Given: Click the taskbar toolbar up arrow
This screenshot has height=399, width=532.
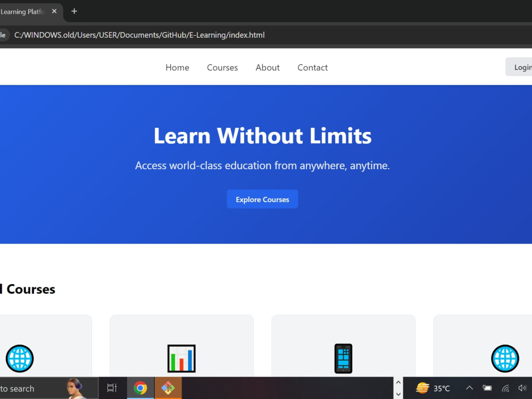Looking at the screenshot, I should (398, 383).
